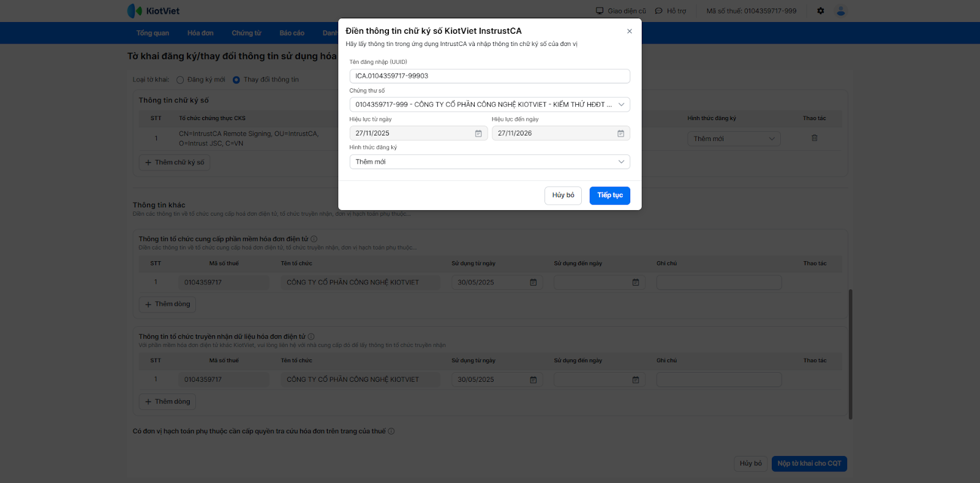
Task: Click the Hỗ trợ chat icon
Action: point(659,11)
